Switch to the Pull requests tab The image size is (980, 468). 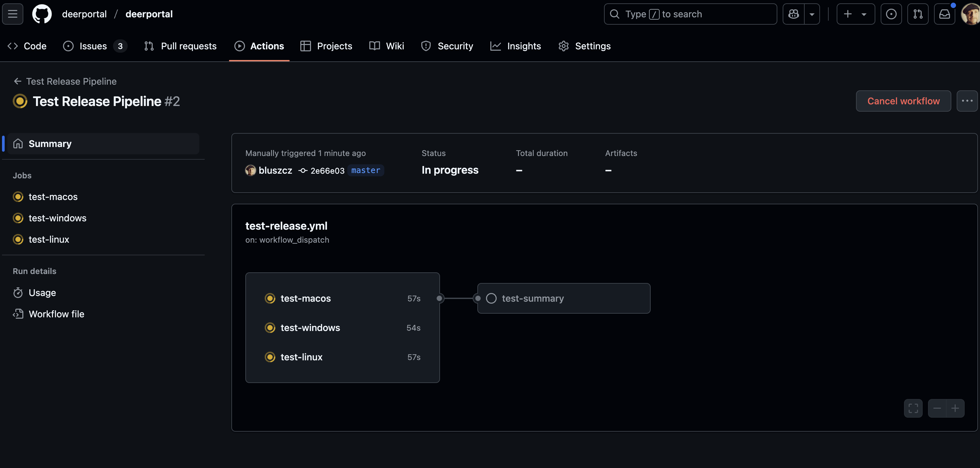(x=180, y=46)
